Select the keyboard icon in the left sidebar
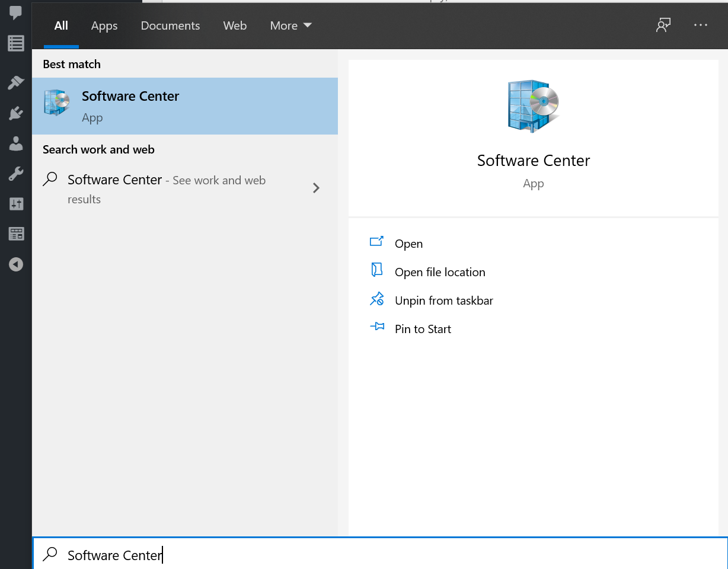Screen dimensions: 728x569 [x=15, y=234]
